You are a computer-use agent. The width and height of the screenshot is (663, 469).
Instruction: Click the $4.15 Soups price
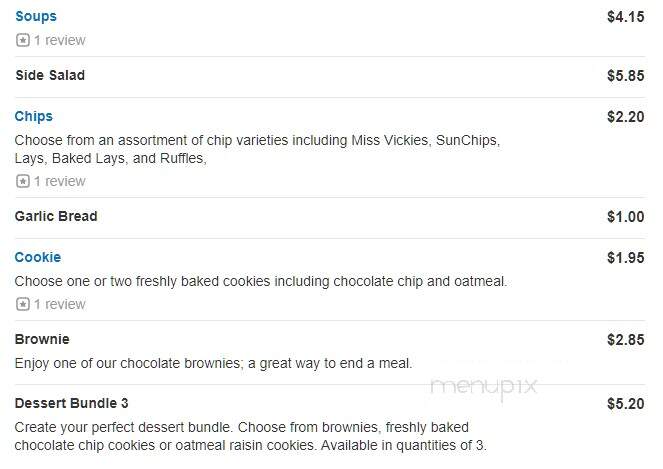point(626,17)
